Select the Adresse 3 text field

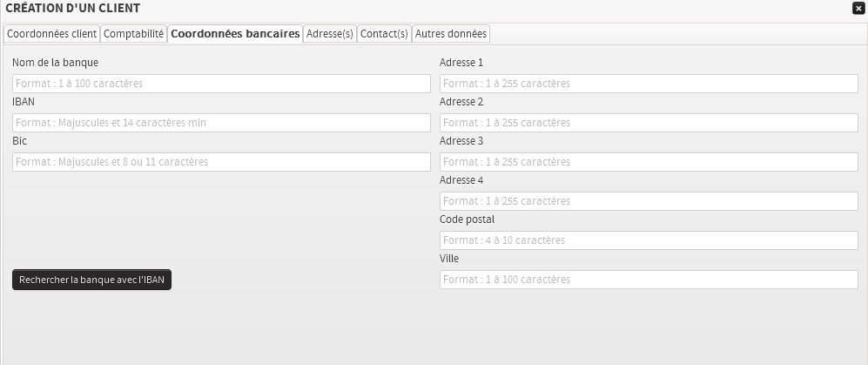pyautogui.click(x=649, y=162)
